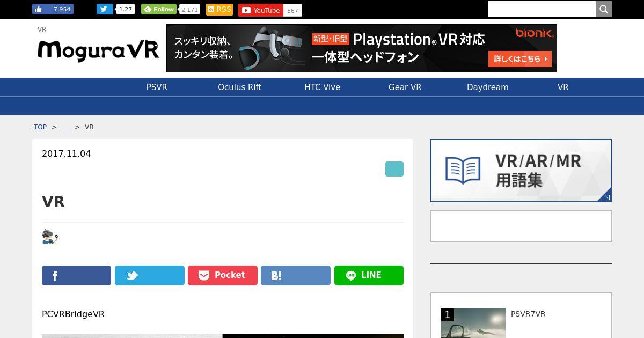This screenshot has width=644, height=338.
Task: Open the YouTube channel button
Action: coord(261,10)
